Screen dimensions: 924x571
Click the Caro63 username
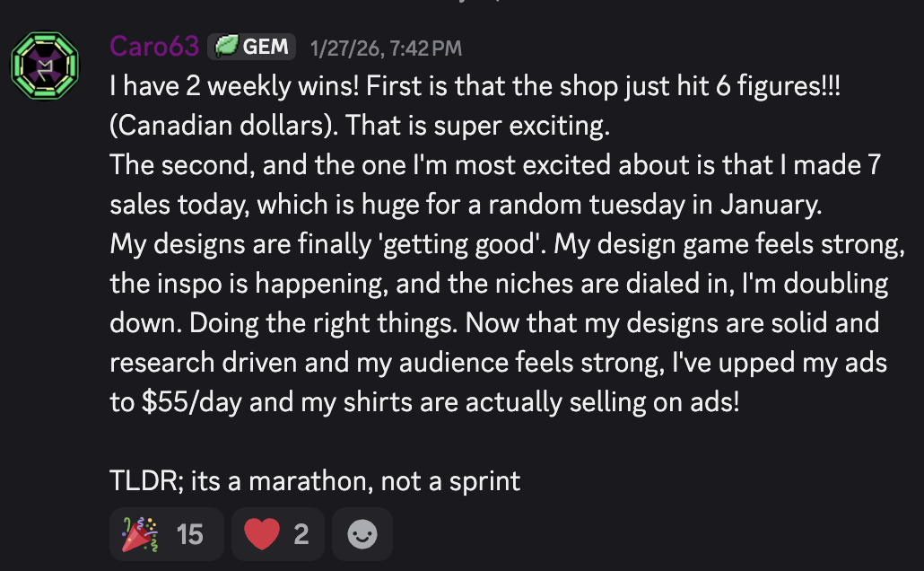[154, 46]
